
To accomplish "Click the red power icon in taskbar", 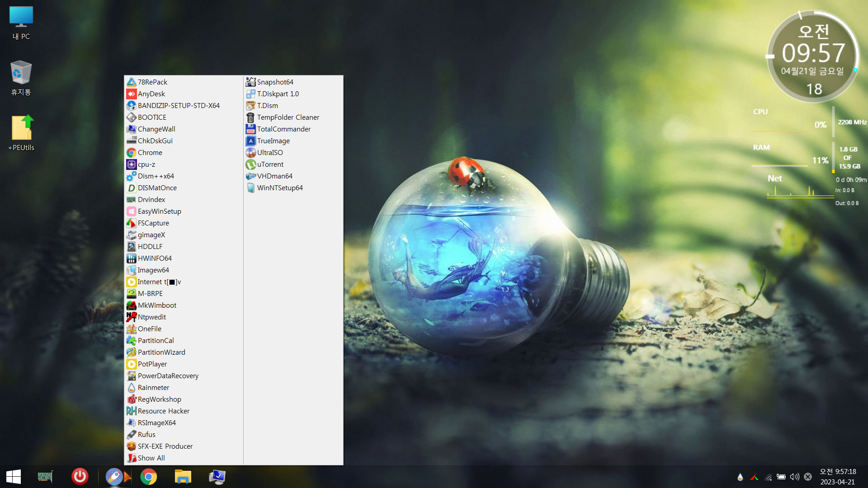I will (x=80, y=476).
